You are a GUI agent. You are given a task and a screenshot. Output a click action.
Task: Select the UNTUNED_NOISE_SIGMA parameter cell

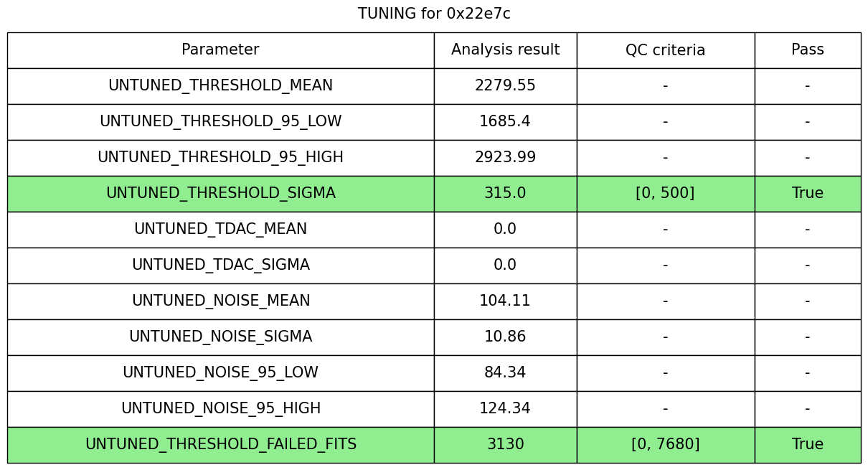pos(220,337)
